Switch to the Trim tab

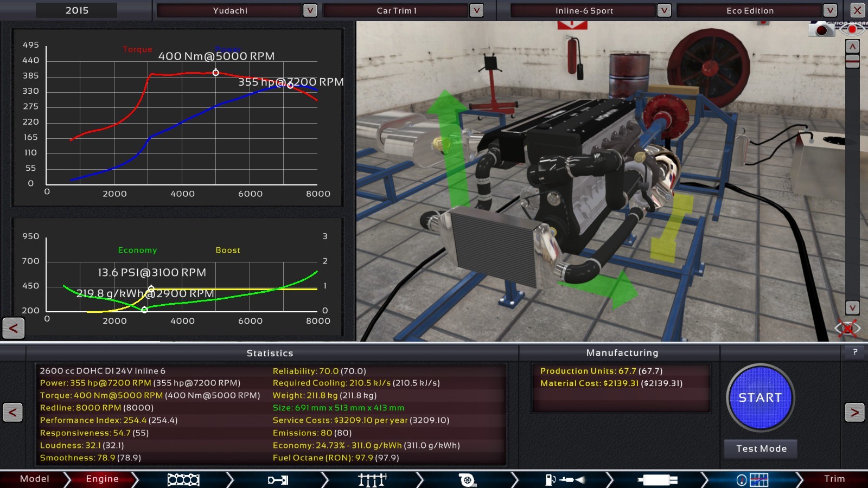[834, 479]
